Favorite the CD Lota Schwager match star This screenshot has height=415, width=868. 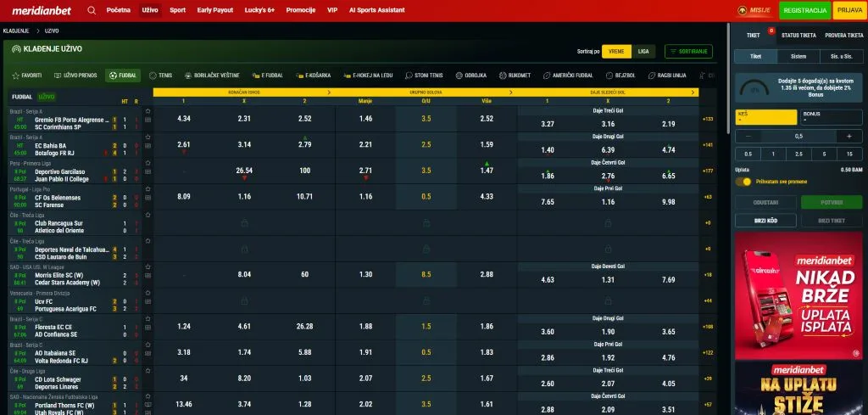pyautogui.click(x=147, y=371)
